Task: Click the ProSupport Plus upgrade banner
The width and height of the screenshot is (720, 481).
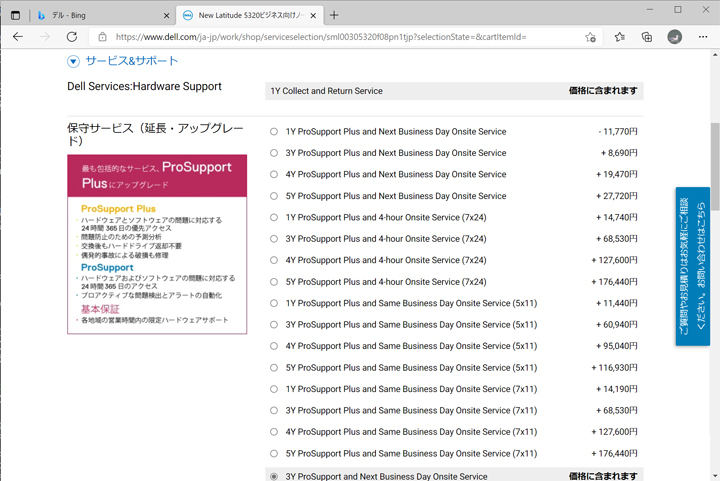Action: pyautogui.click(x=157, y=244)
